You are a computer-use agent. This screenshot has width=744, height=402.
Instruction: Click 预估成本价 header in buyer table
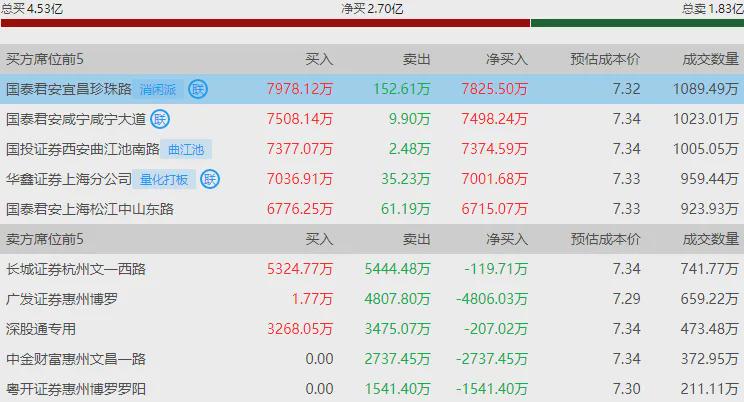605,59
